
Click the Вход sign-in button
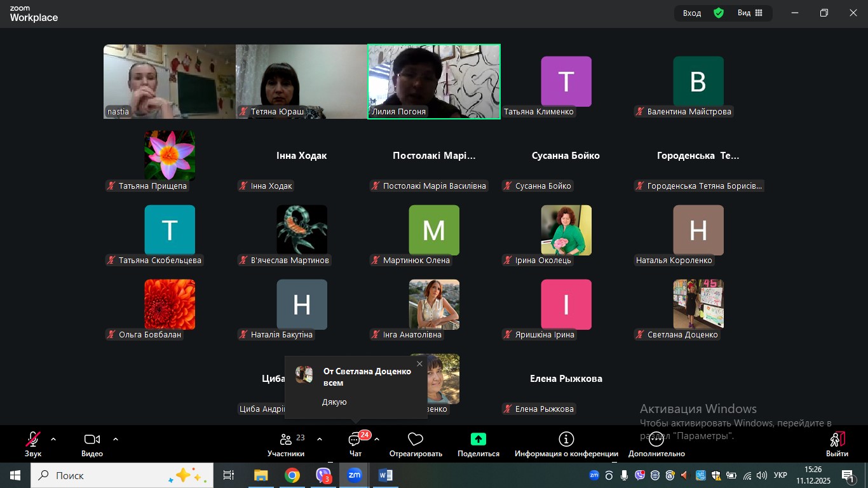pyautogui.click(x=692, y=13)
